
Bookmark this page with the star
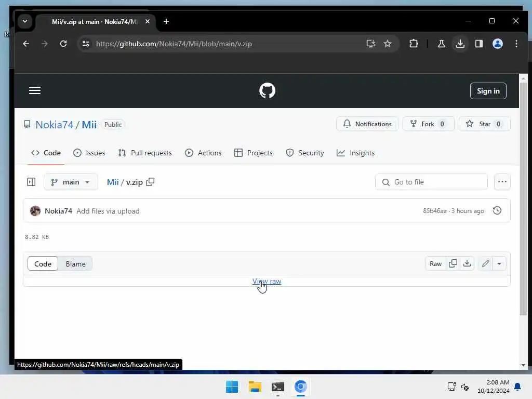point(388,44)
